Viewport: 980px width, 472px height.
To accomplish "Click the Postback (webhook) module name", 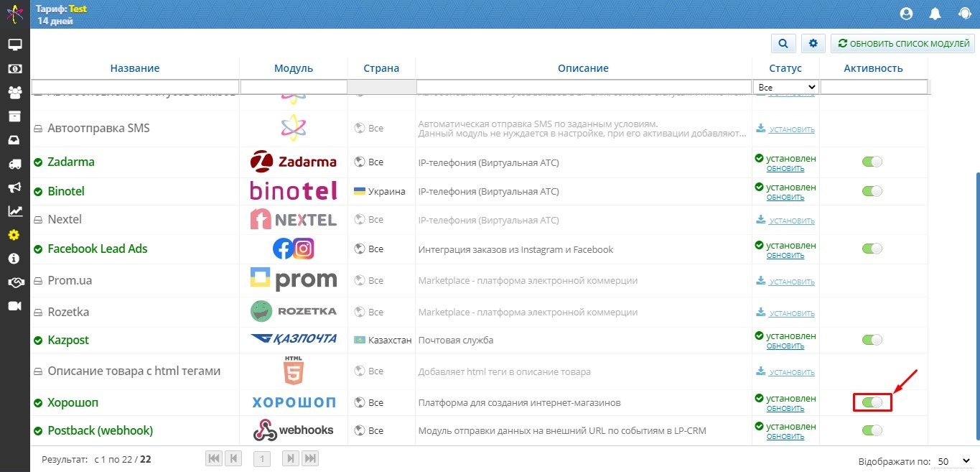I will point(100,430).
